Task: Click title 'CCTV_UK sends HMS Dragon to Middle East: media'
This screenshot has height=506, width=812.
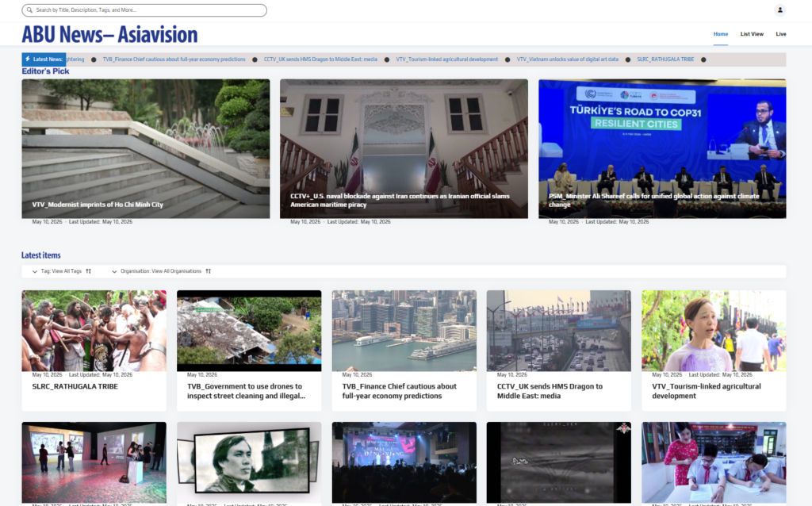Action: pos(550,391)
